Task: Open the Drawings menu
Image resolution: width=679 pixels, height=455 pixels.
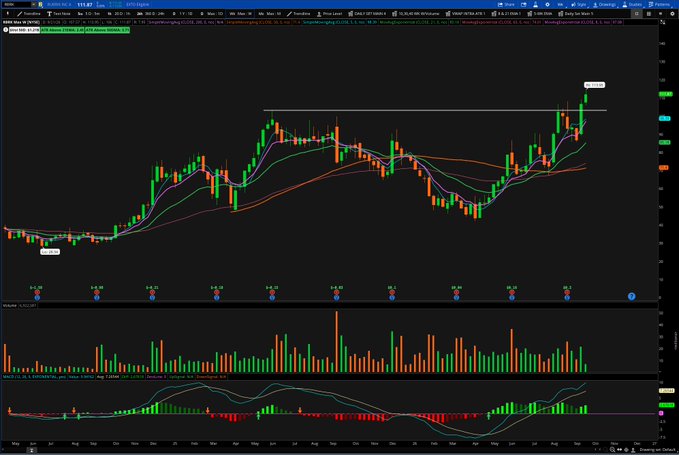Action: point(605,4)
